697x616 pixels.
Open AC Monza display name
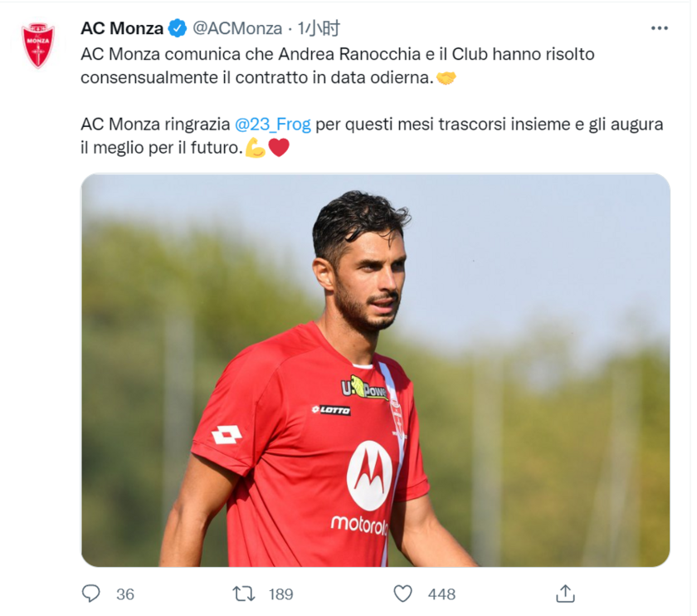click(x=122, y=28)
